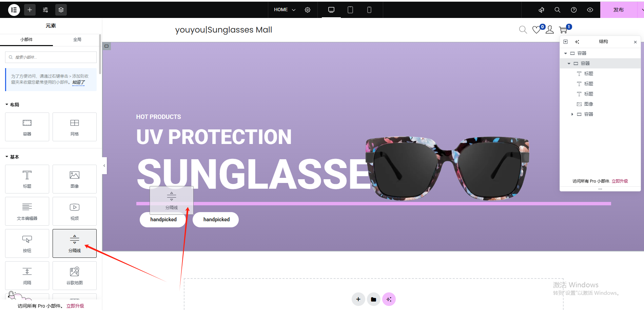Screen dimensions: 644x310
Task: Click the Elementor logo icon
Action: [14, 10]
